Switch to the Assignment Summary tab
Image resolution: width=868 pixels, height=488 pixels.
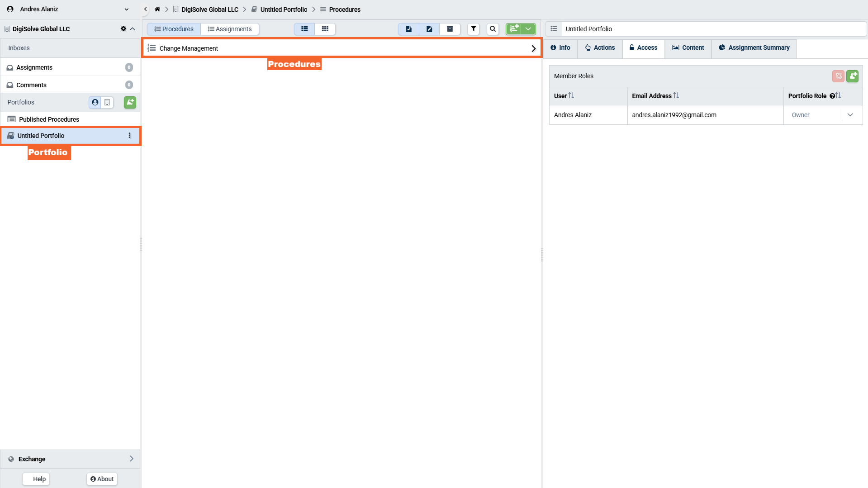point(754,48)
